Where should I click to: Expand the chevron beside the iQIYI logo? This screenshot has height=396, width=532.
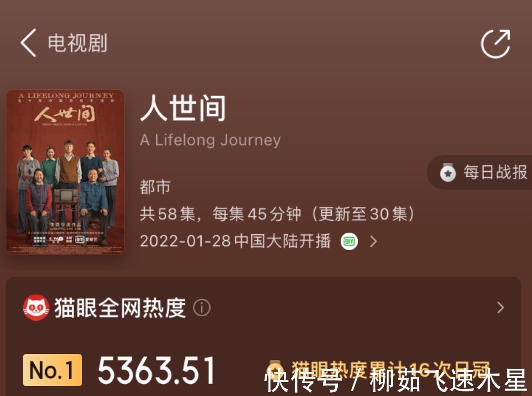tap(374, 242)
